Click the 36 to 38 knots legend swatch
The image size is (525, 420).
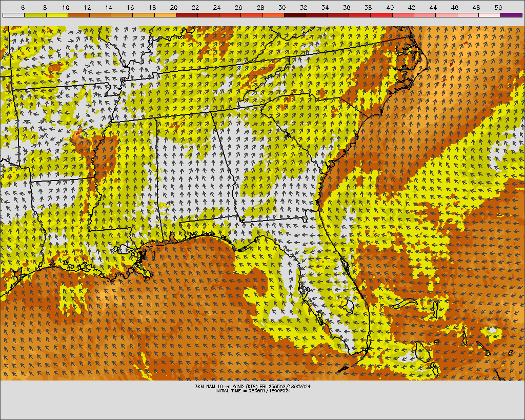[x=360, y=15]
